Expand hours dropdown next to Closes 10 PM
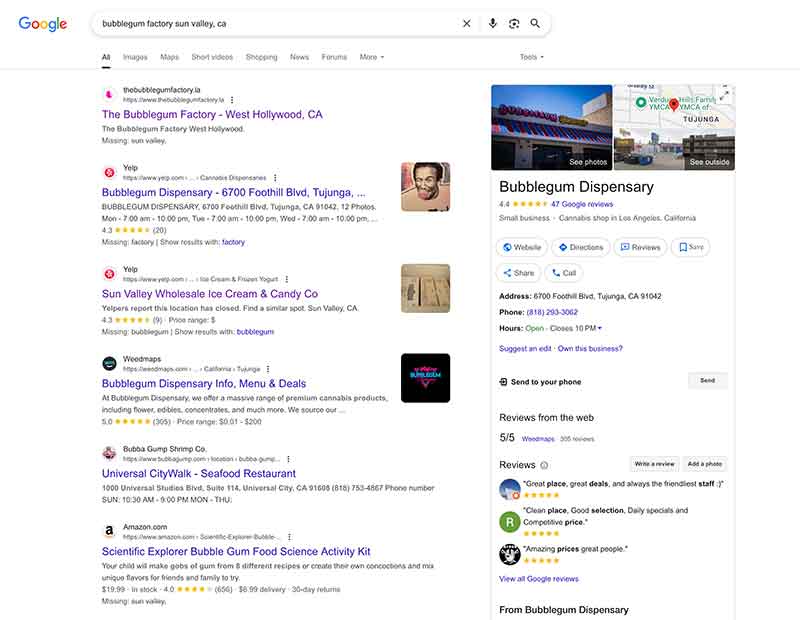 [600, 329]
